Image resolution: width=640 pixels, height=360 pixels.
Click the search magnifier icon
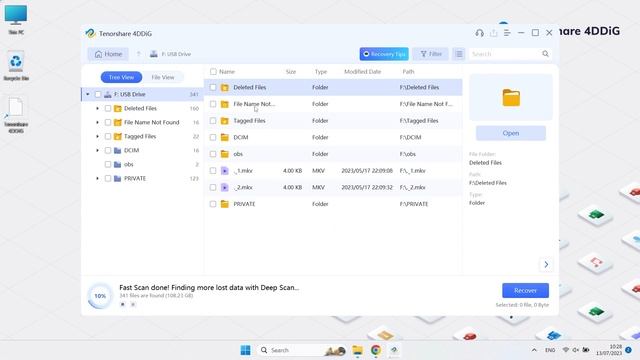tap(545, 54)
